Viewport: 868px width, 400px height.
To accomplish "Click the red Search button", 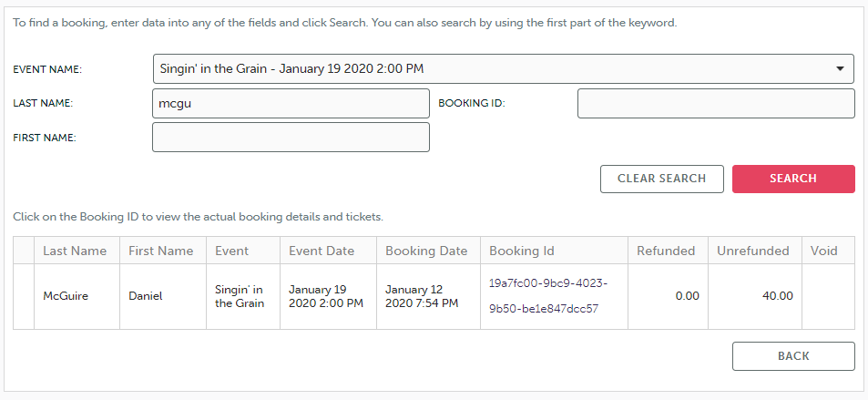I will pos(792,179).
